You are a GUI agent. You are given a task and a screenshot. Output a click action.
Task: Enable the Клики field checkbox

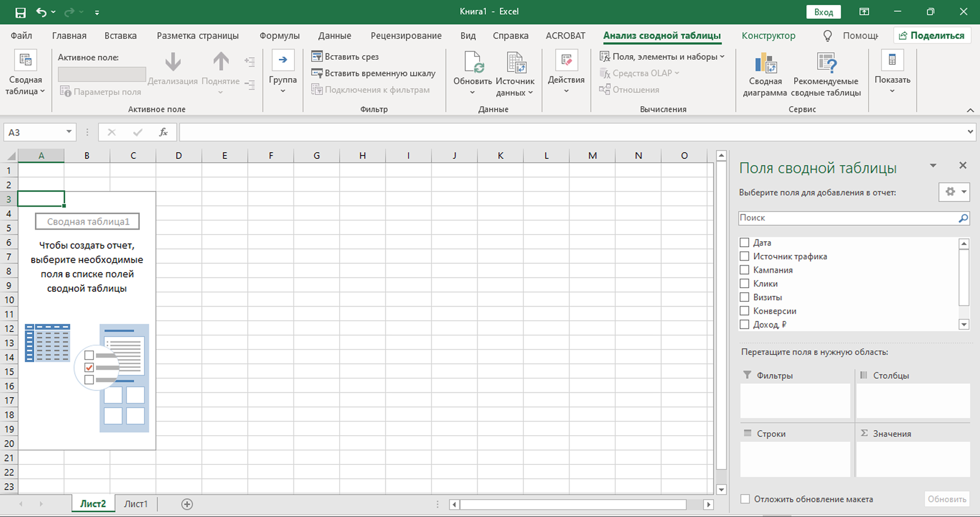(x=745, y=284)
